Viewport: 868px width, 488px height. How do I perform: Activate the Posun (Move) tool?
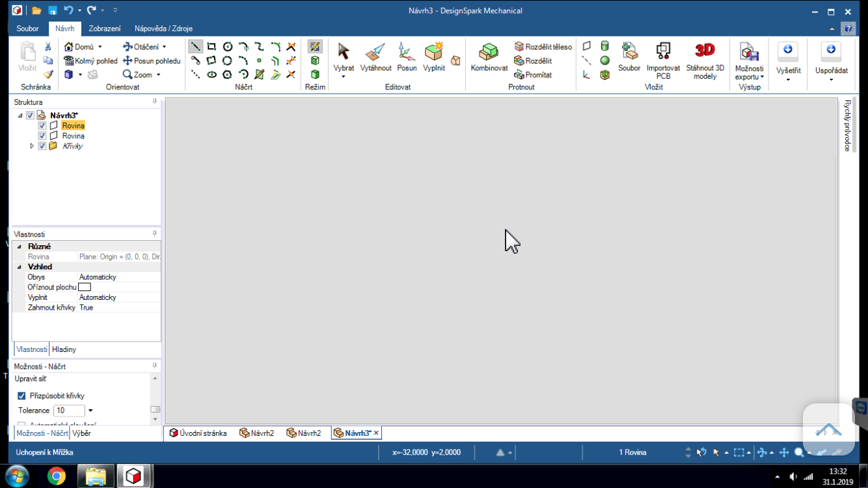click(x=407, y=57)
